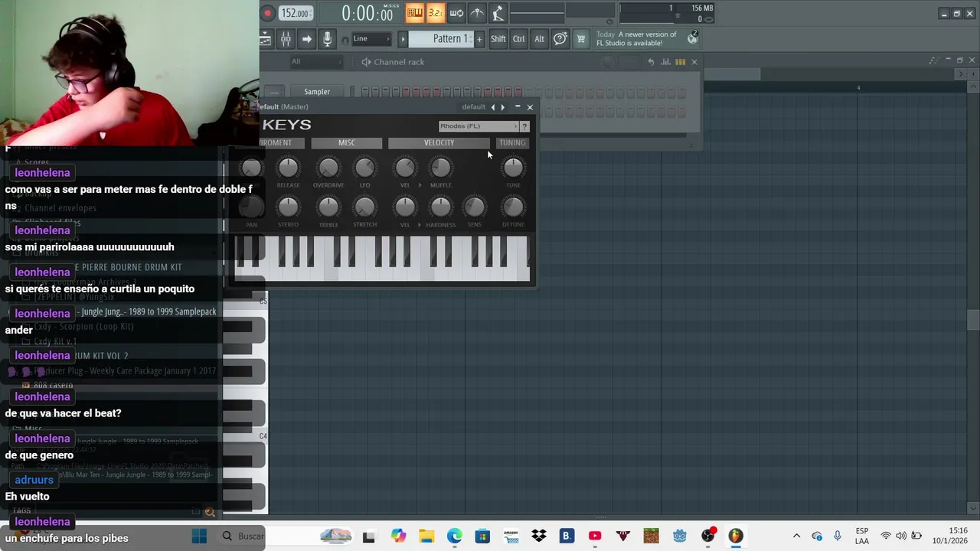Click the arrow tool icon in toolbar
This screenshot has height=551, width=980.
306,39
